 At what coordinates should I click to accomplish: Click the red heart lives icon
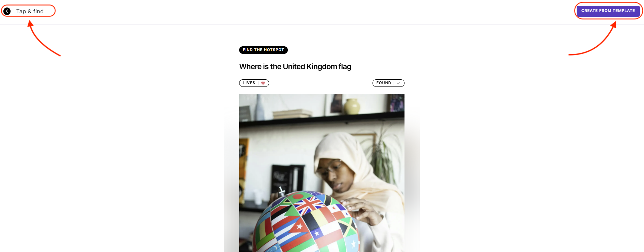[x=263, y=83]
